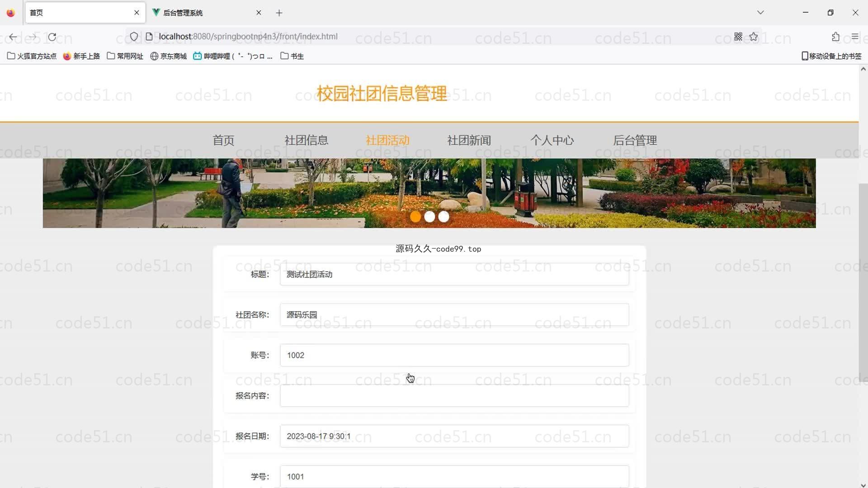The image size is (868, 488).
Task: Bookmark this page with the star icon
Action: click(x=754, y=37)
